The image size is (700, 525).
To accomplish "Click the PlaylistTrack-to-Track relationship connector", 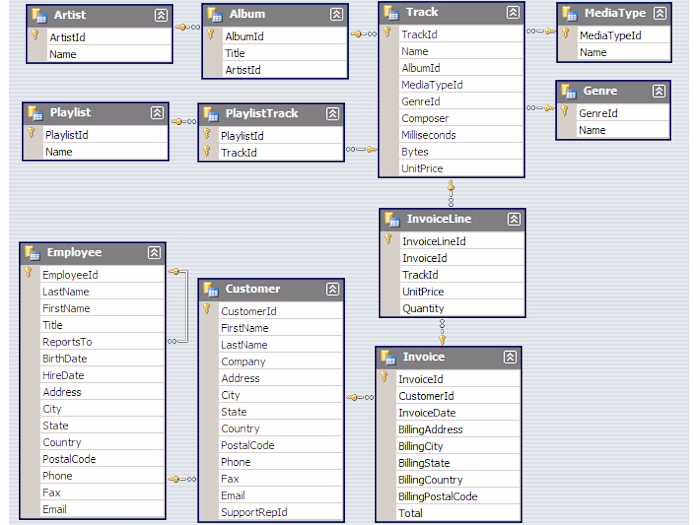I will 362,150.
